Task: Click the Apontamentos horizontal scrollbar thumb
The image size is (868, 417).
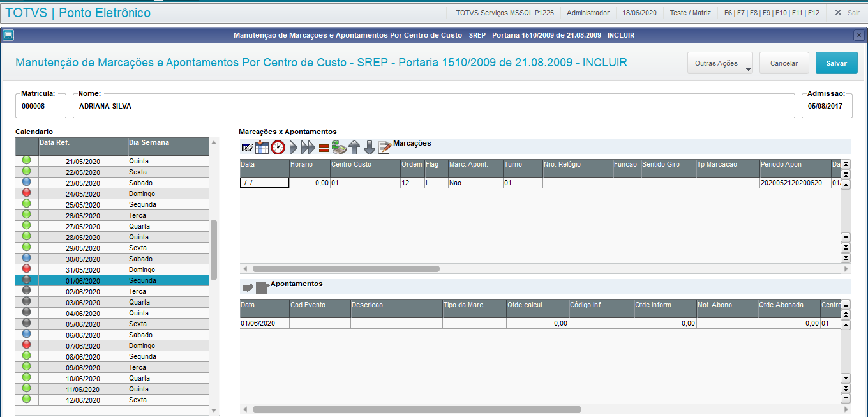Action: 417,409
